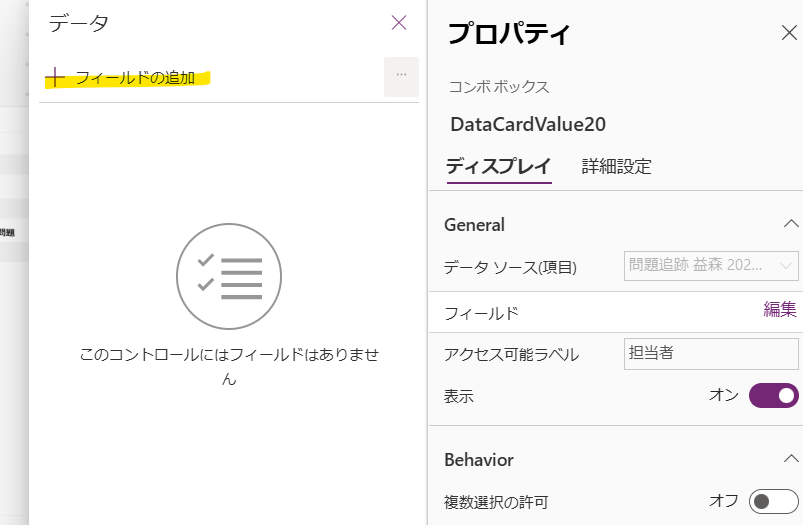Enable the 複数選択の許可 toggle
Image resolution: width=803 pixels, height=525 pixels.
click(x=773, y=501)
